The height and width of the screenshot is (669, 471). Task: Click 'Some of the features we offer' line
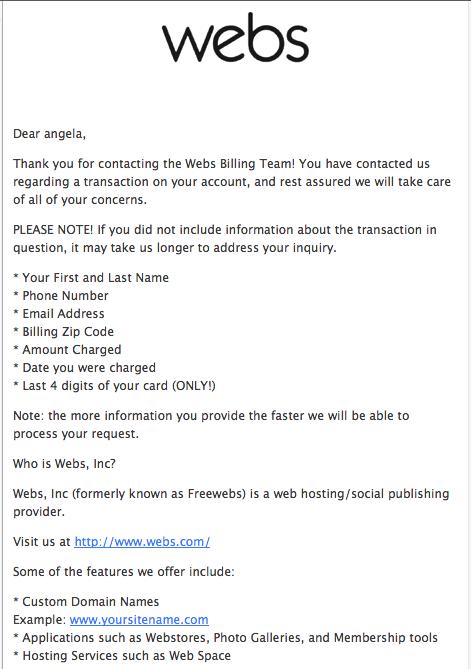[124, 572]
